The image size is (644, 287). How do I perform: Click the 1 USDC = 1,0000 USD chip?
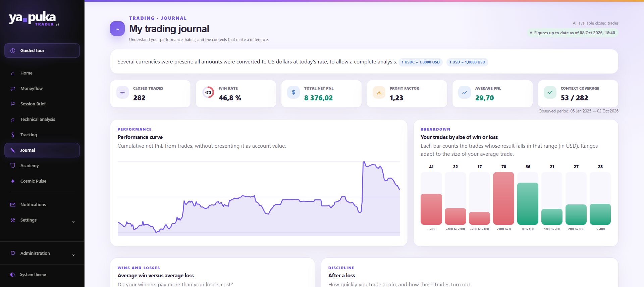click(421, 62)
